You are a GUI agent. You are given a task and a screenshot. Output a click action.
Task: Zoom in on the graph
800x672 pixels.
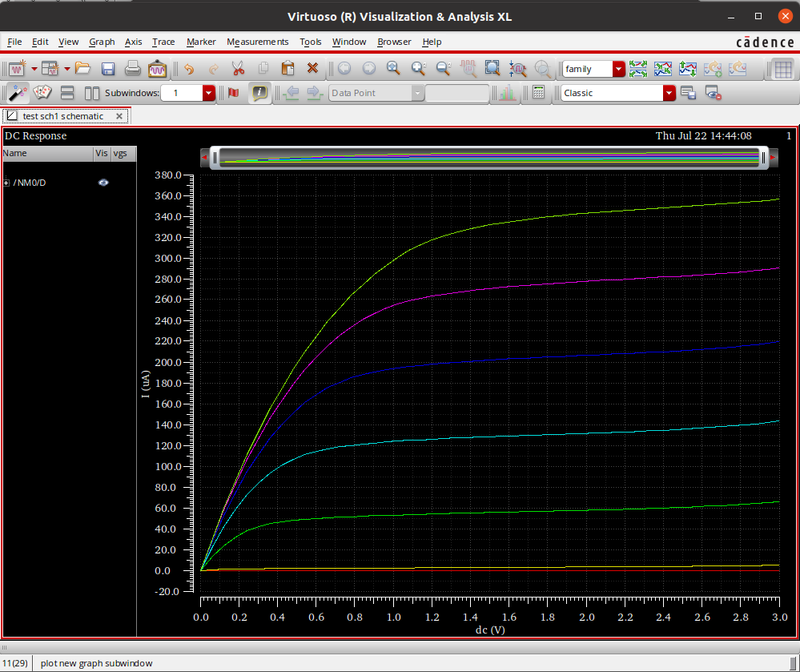[418, 68]
